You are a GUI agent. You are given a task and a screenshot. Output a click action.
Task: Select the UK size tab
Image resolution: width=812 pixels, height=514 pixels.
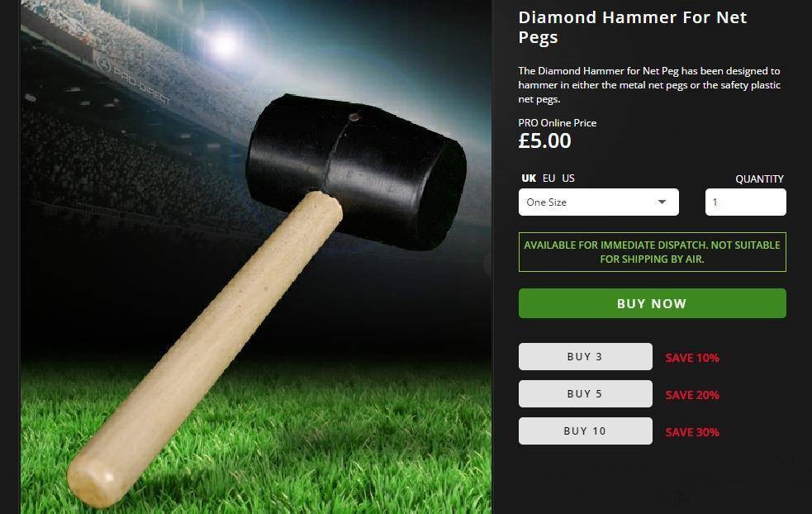pyautogui.click(x=528, y=178)
